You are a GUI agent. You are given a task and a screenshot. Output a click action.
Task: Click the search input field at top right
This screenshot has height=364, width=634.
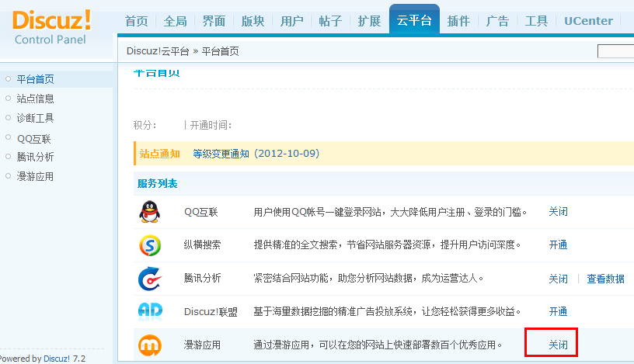tap(615, 51)
